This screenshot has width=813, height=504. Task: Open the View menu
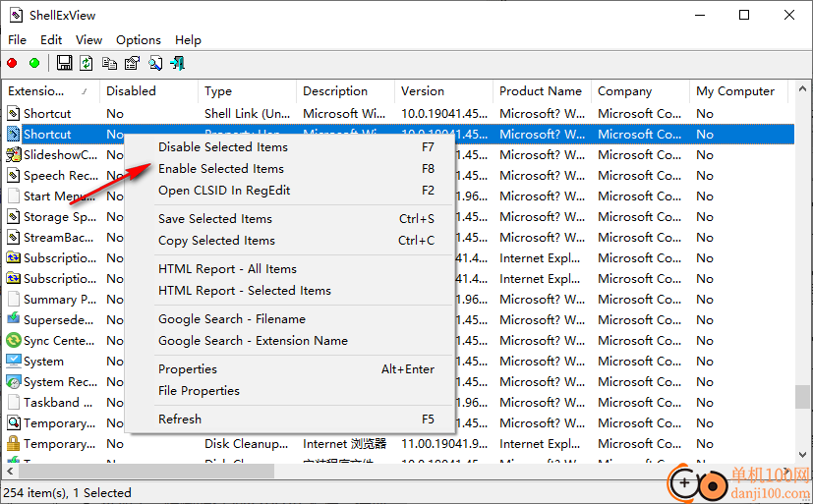[88, 40]
